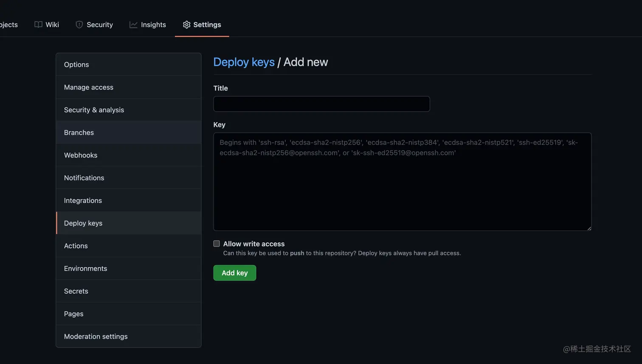
Task: Click the Wiki book icon
Action: click(x=38, y=25)
